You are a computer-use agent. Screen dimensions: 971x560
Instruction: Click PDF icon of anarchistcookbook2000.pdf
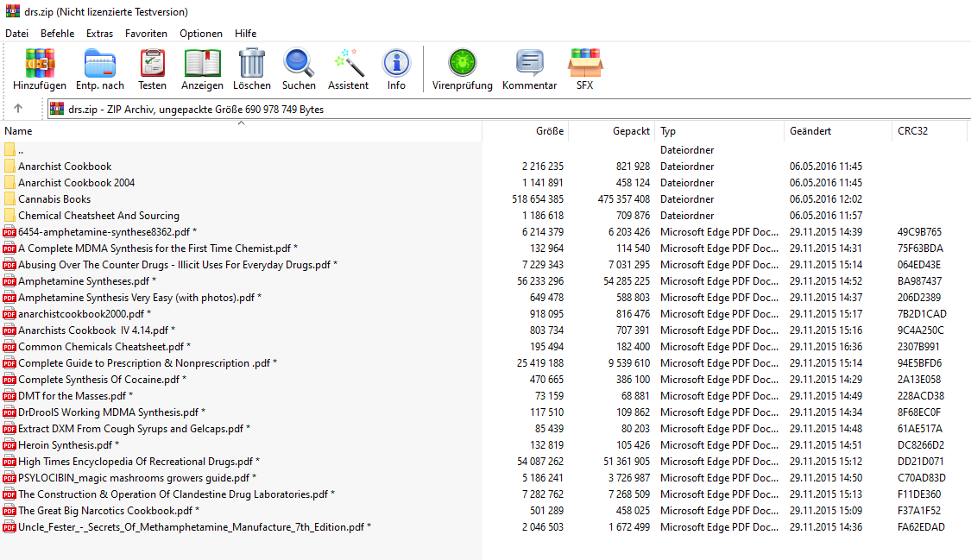[x=9, y=314]
